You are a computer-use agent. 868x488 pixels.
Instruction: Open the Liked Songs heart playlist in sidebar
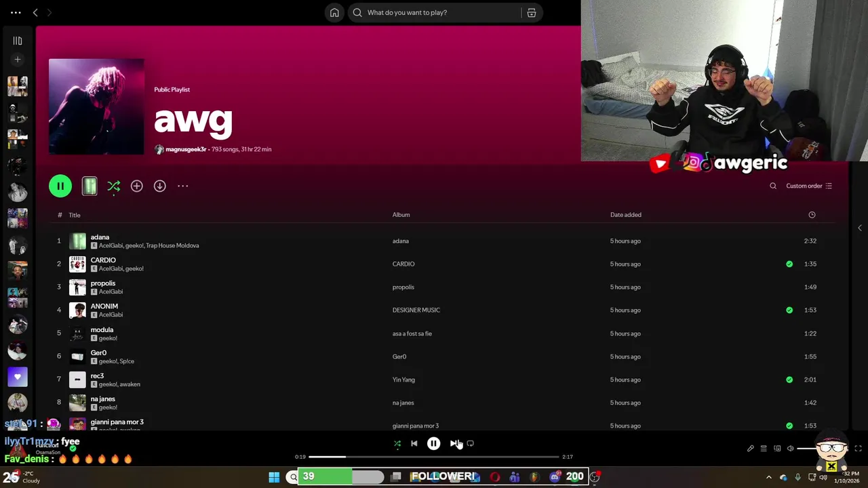(x=18, y=377)
